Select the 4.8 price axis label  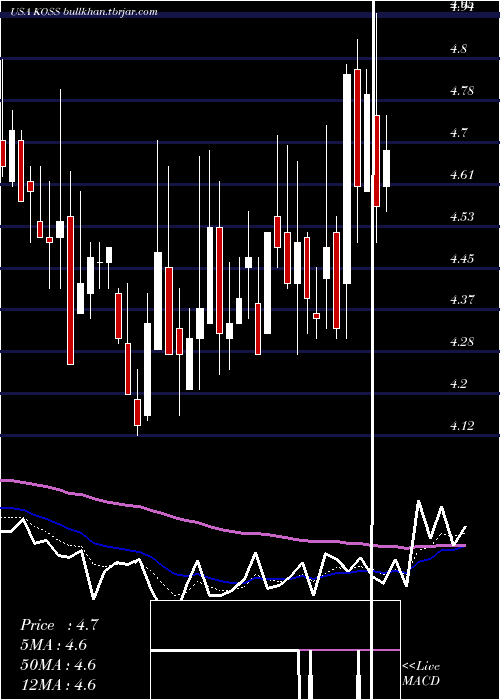coord(458,49)
